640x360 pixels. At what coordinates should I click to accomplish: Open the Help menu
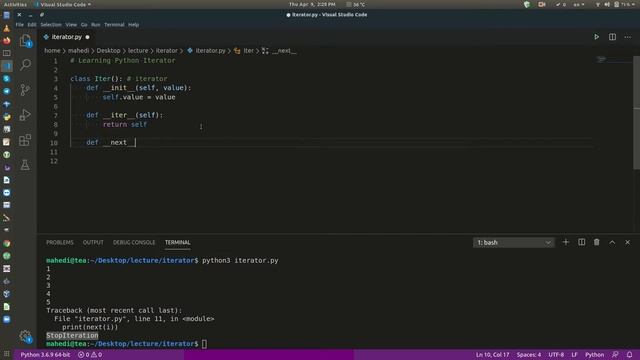point(133,24)
